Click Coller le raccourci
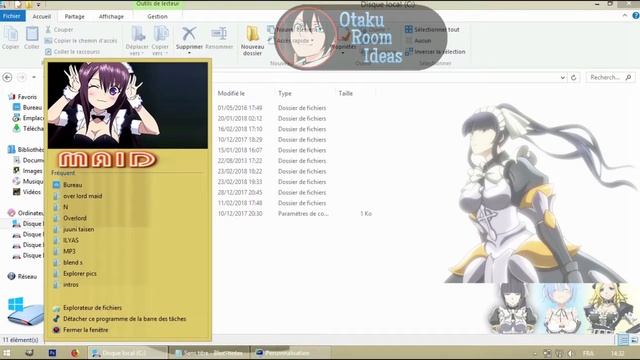This screenshot has height=360, width=640. pyautogui.click(x=72, y=51)
